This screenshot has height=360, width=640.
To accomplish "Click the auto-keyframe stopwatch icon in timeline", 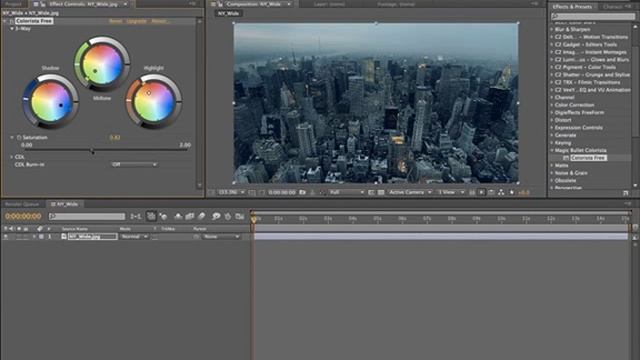I will [228, 216].
